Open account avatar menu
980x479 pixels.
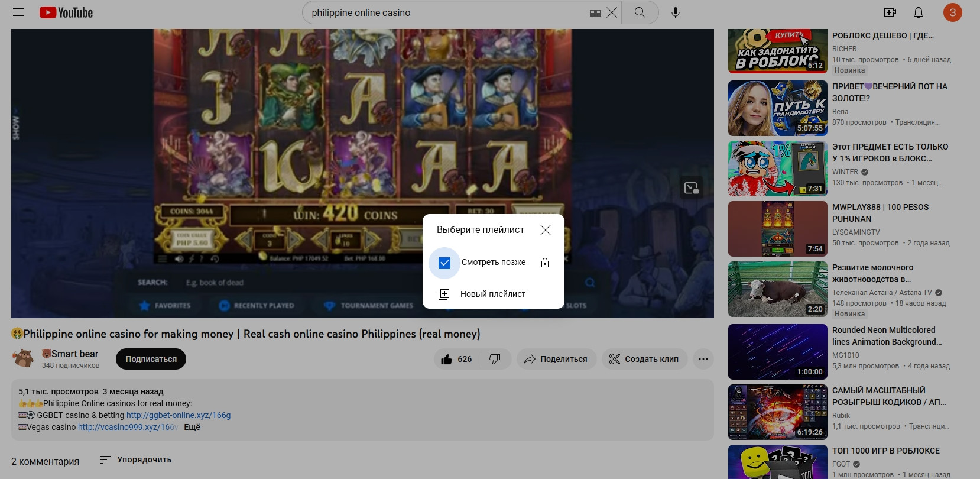point(952,12)
